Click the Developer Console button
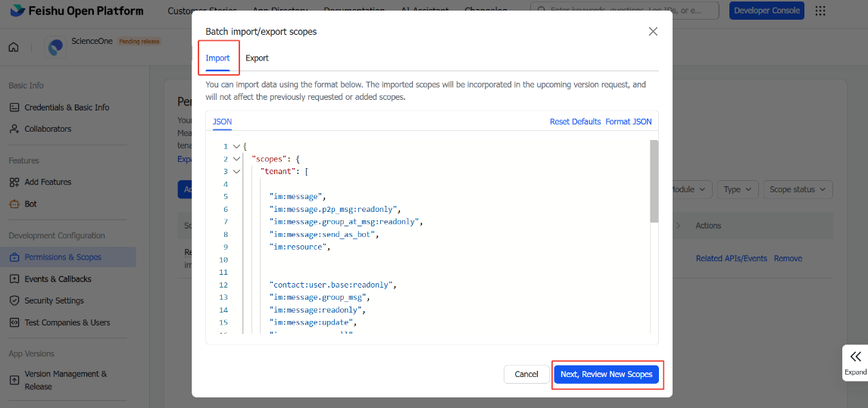 tap(767, 11)
